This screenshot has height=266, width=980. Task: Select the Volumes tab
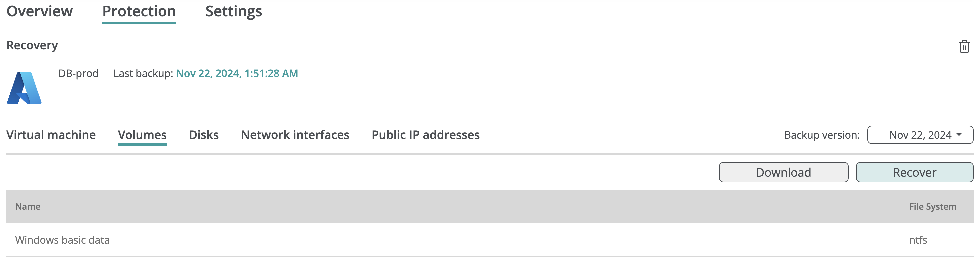pos(142,135)
